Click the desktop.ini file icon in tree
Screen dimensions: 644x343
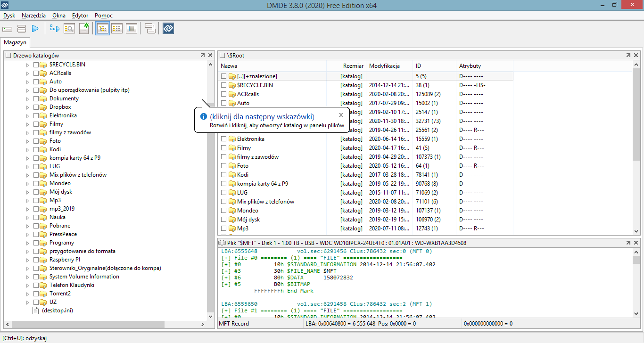coord(35,310)
